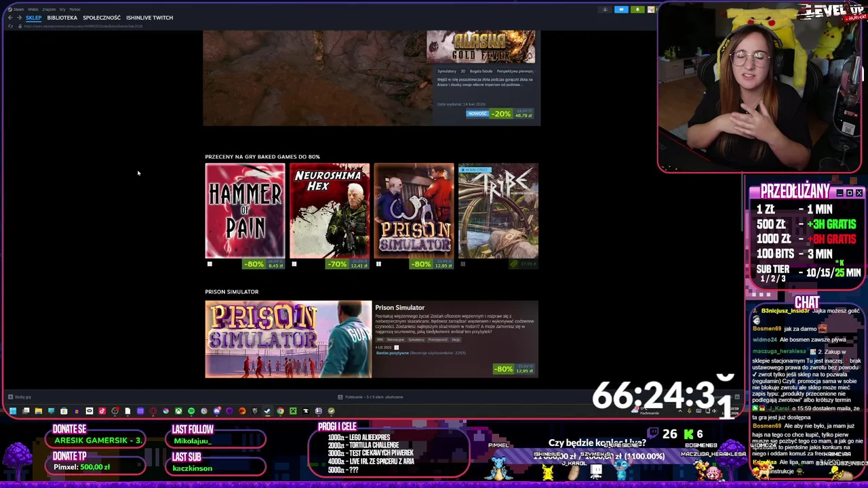Image resolution: width=868 pixels, height=488 pixels.
Task: Click the -70% price under Neuroshima Hex
Action: (x=348, y=264)
